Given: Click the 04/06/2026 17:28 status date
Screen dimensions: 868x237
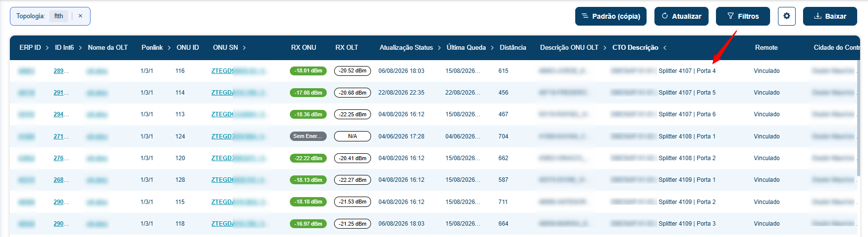Looking at the screenshot, I should coord(401,136).
